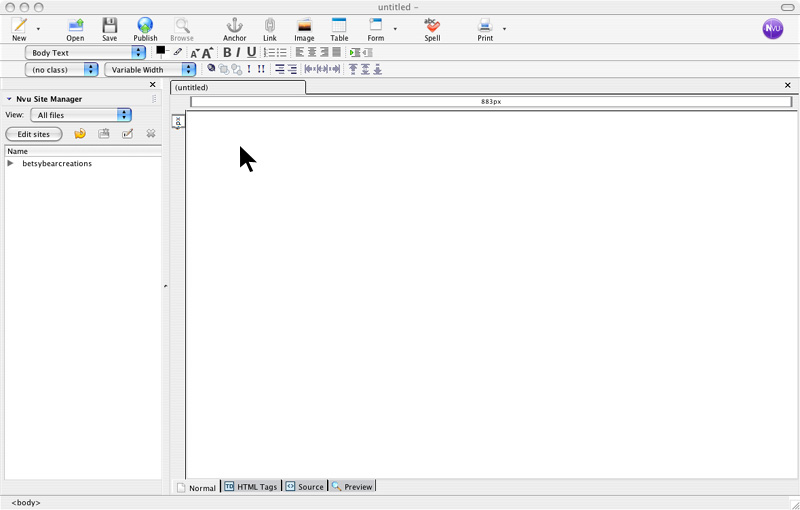This screenshot has width=800, height=510.
Task: Indent text with green arrow icon
Action: (355, 53)
